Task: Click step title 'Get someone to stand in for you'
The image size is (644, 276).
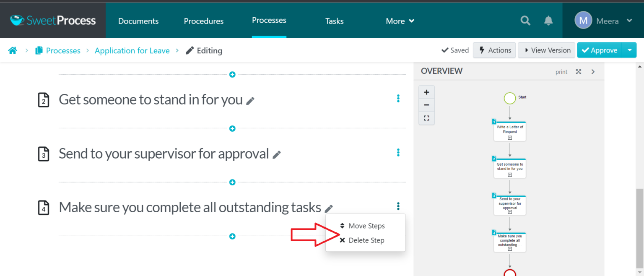Action: point(151,100)
